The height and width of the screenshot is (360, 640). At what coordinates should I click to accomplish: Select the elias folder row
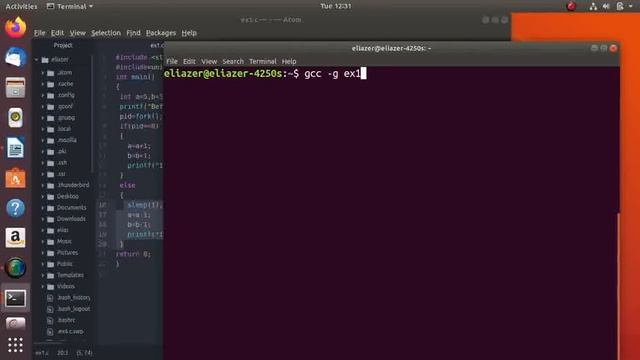(64, 230)
